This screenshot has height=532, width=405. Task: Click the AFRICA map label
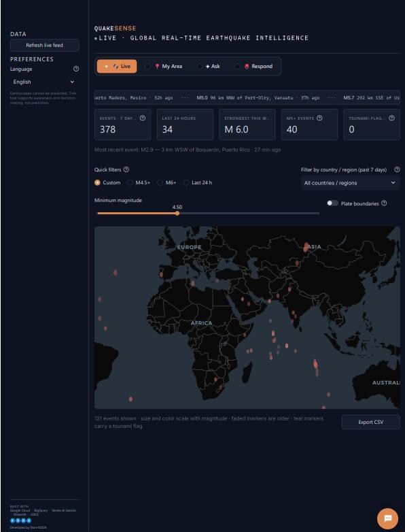pos(201,323)
